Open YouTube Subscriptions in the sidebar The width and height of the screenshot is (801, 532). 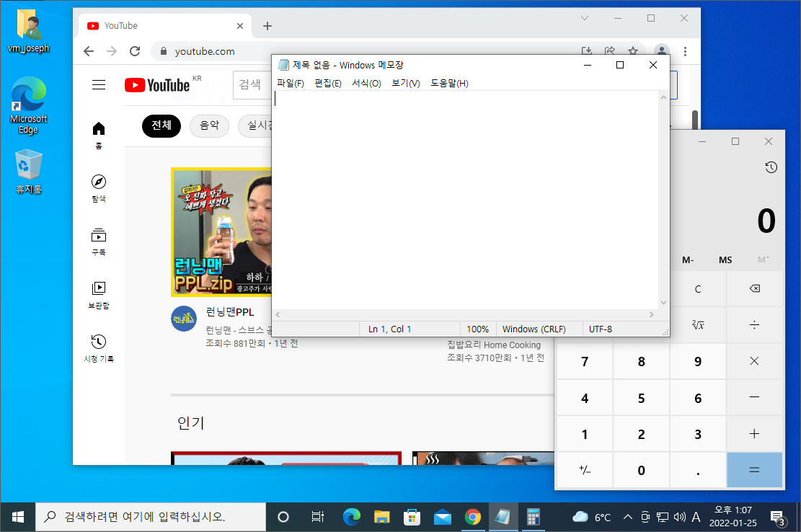click(x=99, y=242)
